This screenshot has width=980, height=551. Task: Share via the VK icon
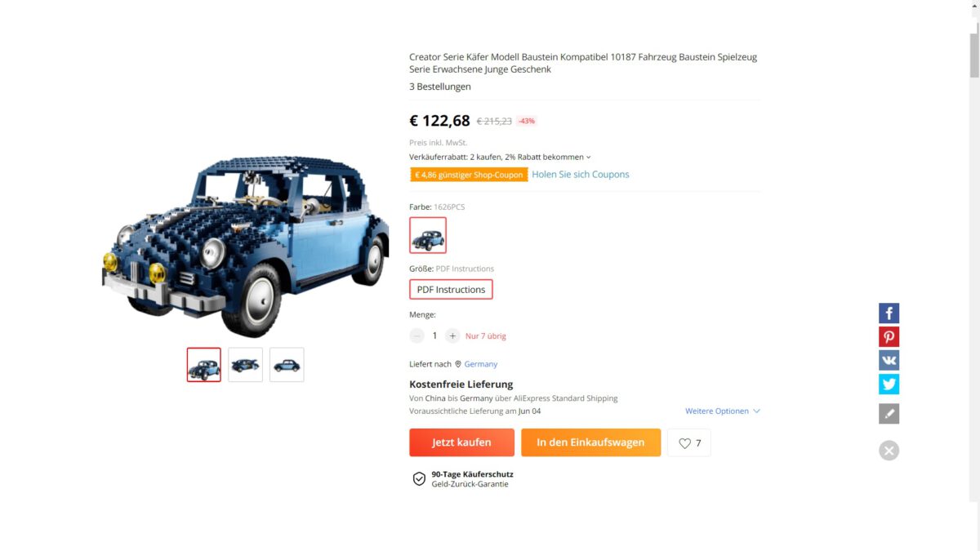[x=889, y=361]
